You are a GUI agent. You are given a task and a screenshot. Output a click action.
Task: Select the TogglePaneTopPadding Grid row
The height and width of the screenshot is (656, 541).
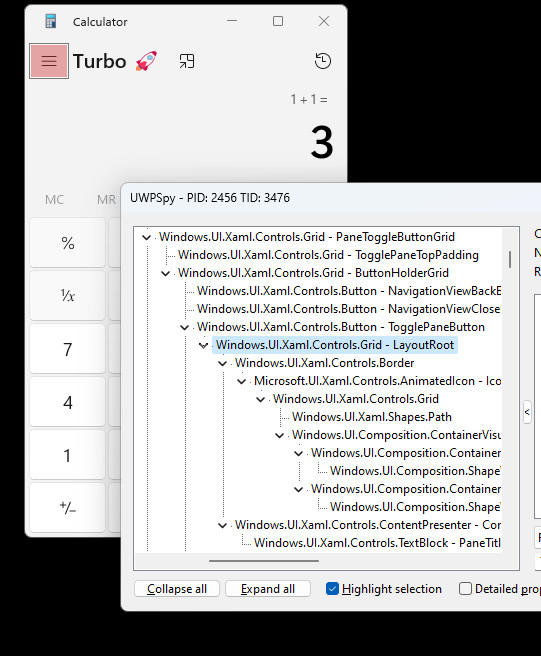[328, 255]
